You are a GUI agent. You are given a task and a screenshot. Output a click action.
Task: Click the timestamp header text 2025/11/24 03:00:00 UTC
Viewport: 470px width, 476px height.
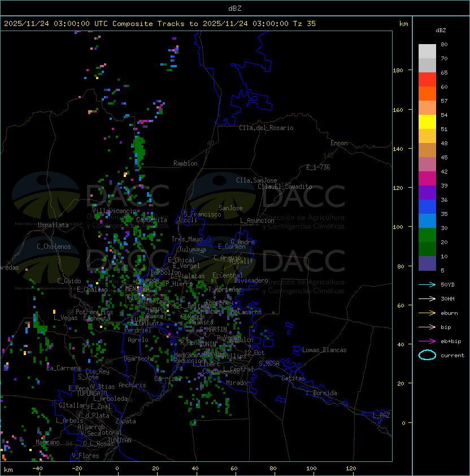(56, 24)
